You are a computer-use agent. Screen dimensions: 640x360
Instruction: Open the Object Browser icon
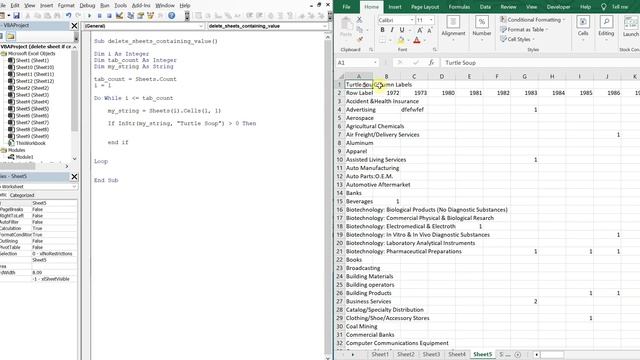tap(151, 16)
